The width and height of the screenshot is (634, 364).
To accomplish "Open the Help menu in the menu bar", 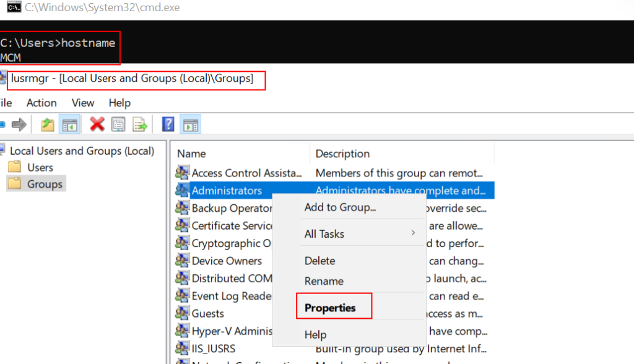I will tap(119, 103).
